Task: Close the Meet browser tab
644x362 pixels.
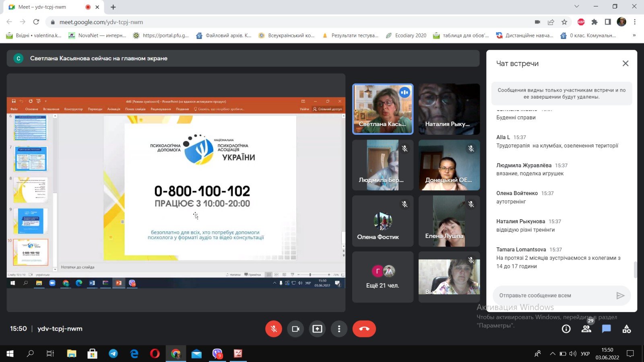Action: point(97,7)
